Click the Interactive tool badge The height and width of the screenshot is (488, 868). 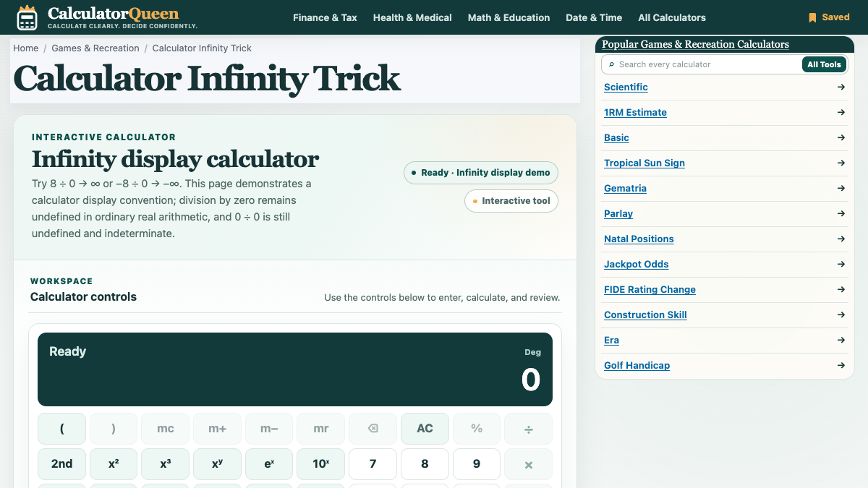511,201
